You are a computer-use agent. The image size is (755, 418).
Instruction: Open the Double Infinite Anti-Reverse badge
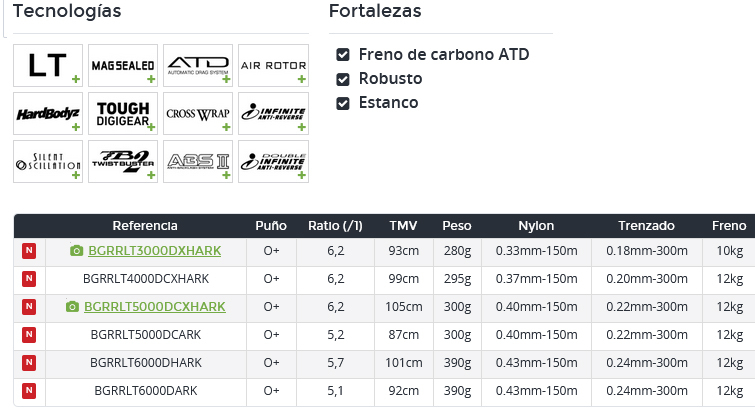tap(273, 162)
